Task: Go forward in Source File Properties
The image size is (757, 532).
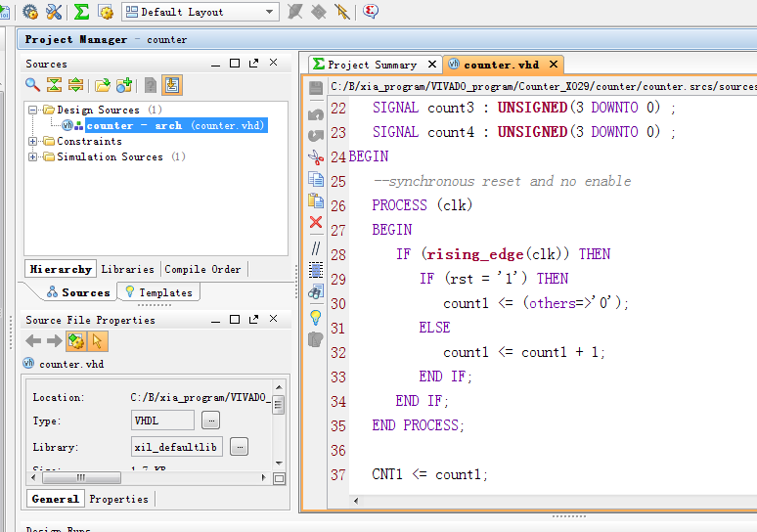Action: click(x=54, y=341)
